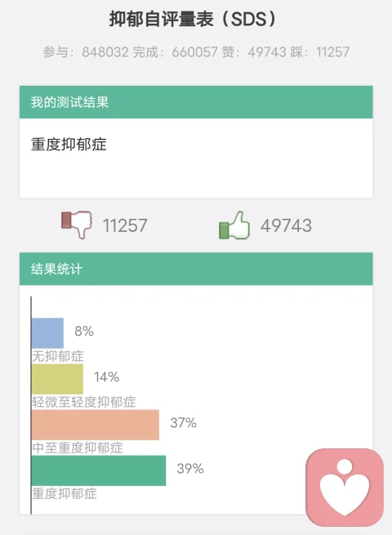Click the green thumbs-up icon
This screenshot has width=392, height=535.
[x=234, y=225]
